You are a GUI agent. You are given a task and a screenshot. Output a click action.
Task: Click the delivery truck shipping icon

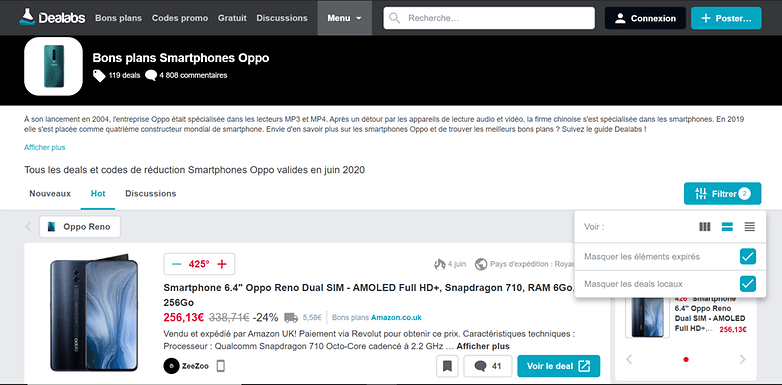291,317
